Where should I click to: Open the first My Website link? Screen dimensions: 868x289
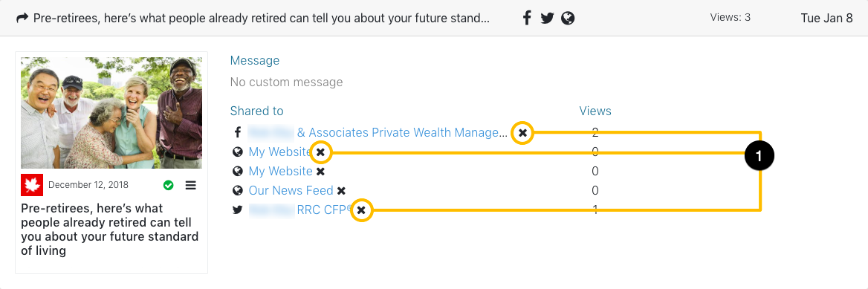(x=281, y=152)
